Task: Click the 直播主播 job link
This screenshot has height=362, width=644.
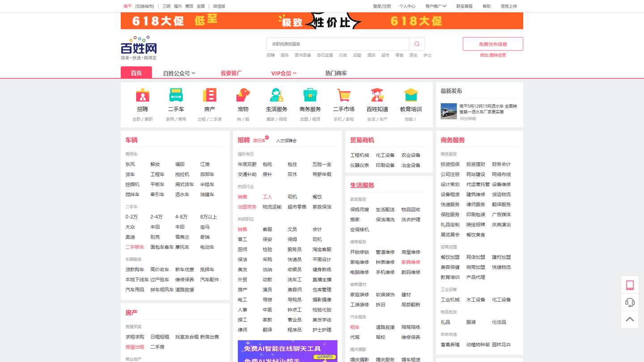Action: pyautogui.click(x=322, y=280)
